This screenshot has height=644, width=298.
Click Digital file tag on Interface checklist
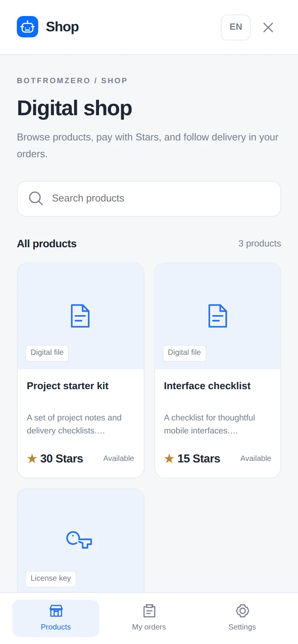tap(185, 353)
